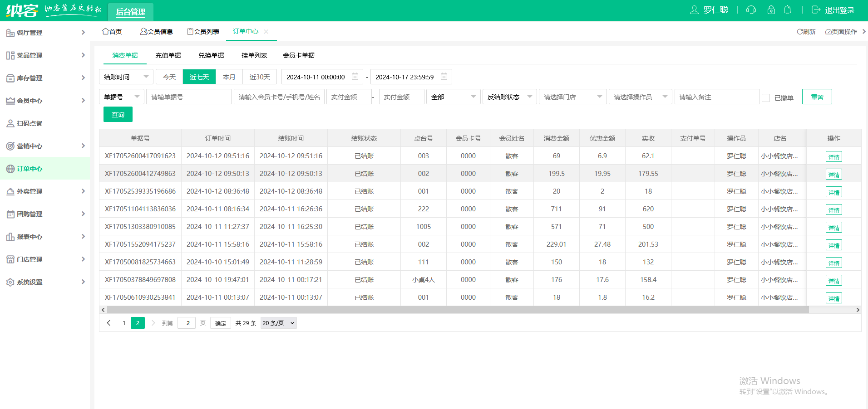The image size is (868, 409).
Task: Toggle the 已撤单 checkbox
Action: (x=766, y=98)
